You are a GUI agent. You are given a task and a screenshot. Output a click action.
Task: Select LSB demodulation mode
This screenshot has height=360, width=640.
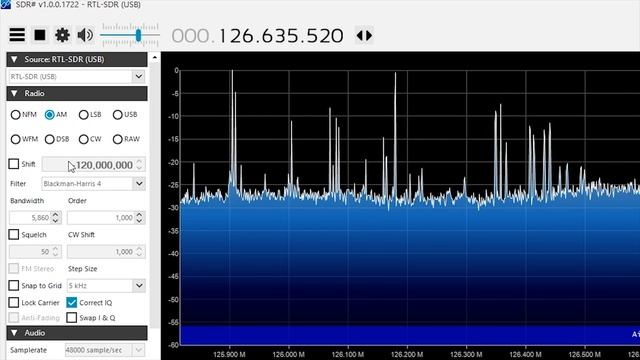[x=83, y=115]
